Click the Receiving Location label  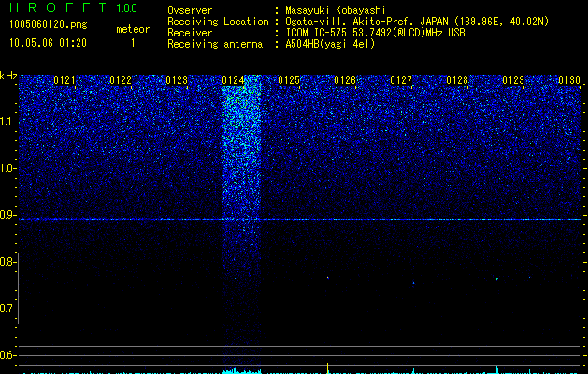pos(218,22)
